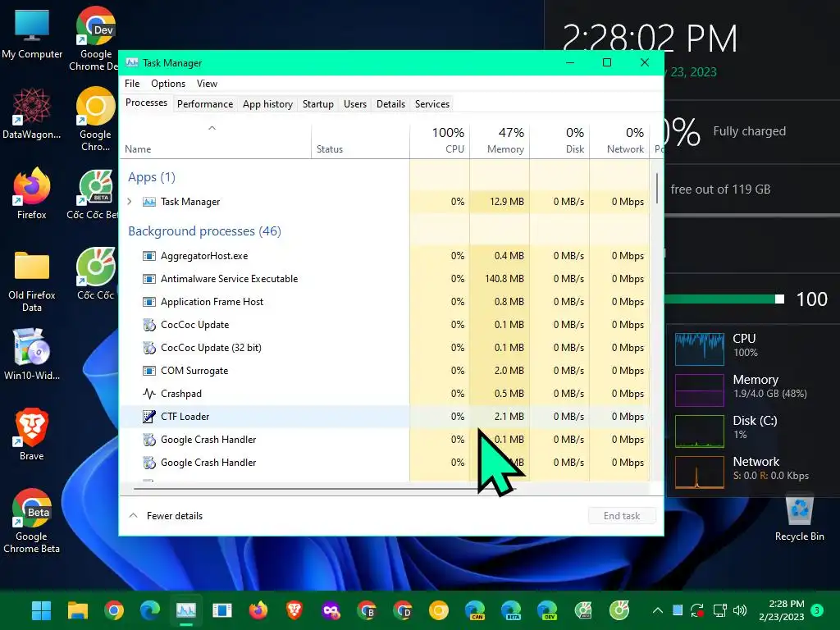The image size is (840, 630).
Task: Select the first Google Crash Handler row
Action: click(x=385, y=440)
